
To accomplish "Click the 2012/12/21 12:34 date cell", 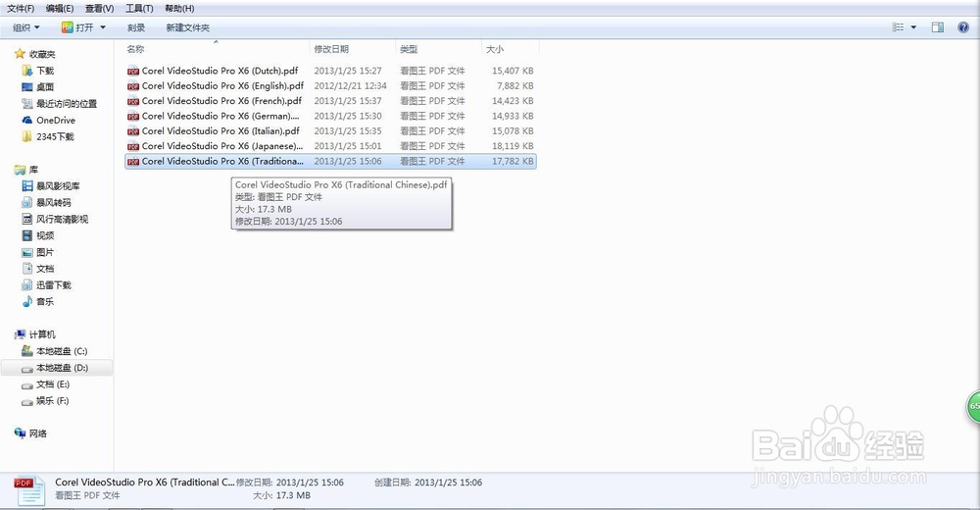I will click(x=350, y=85).
